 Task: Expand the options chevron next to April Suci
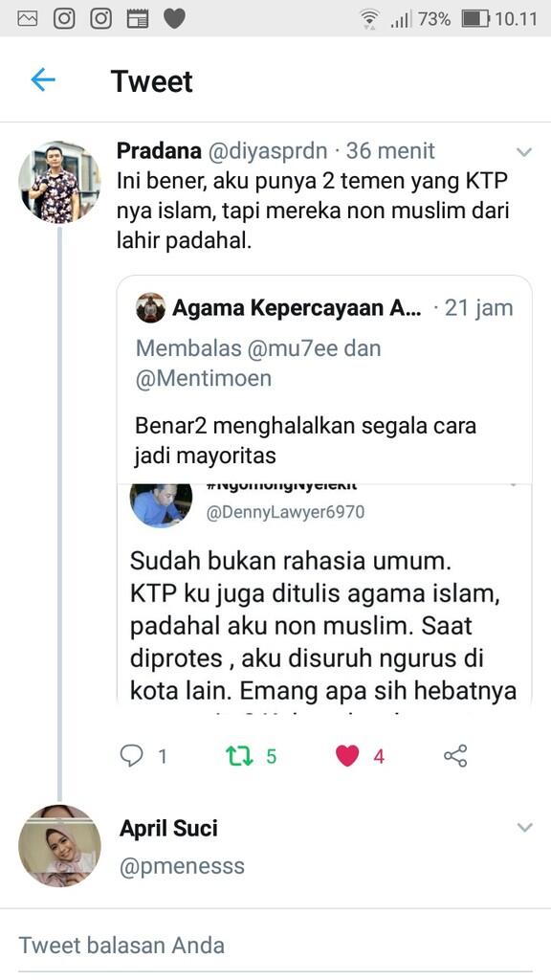pyautogui.click(x=524, y=827)
